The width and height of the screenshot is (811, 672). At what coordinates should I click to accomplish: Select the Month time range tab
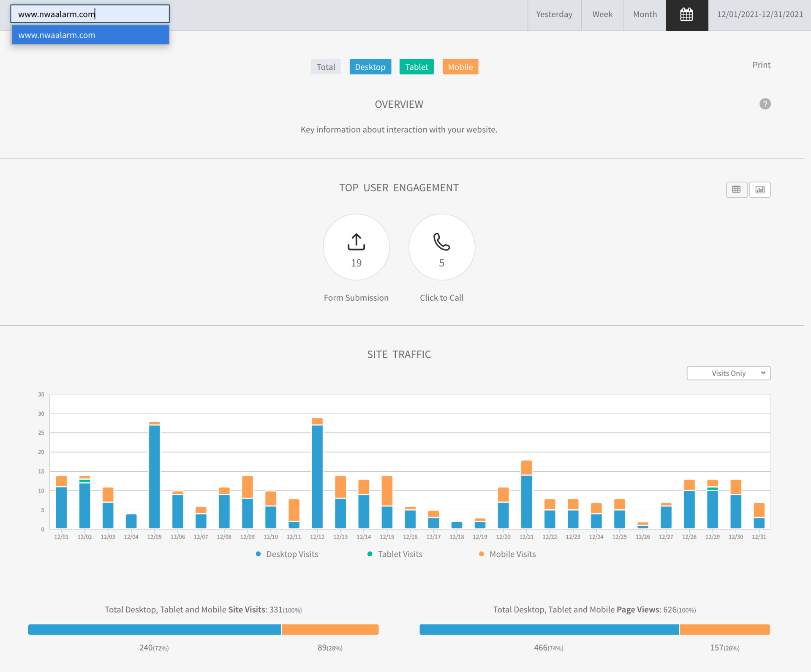pos(645,15)
